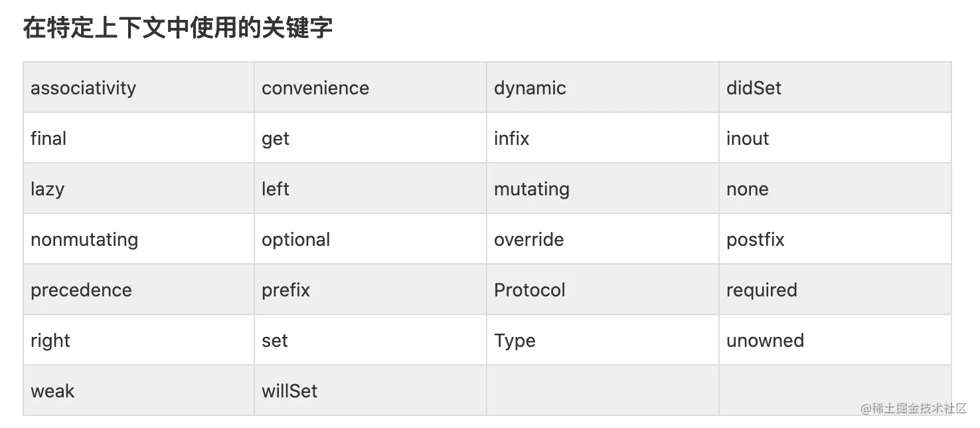
Task: Click the 'final' keyword cell
Action: [x=139, y=138]
